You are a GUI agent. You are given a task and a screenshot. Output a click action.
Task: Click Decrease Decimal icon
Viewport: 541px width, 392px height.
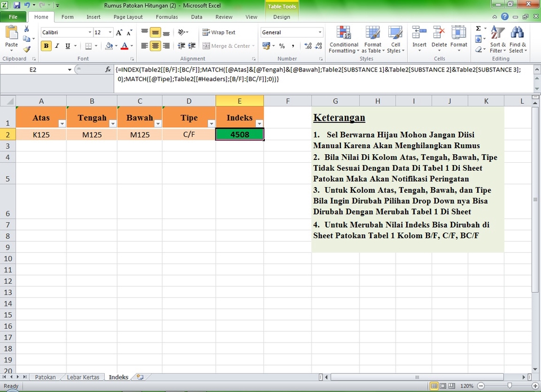pyautogui.click(x=318, y=46)
